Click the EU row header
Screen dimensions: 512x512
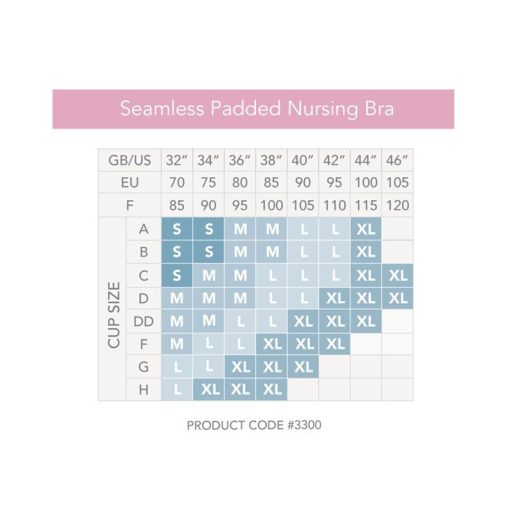pos(130,183)
